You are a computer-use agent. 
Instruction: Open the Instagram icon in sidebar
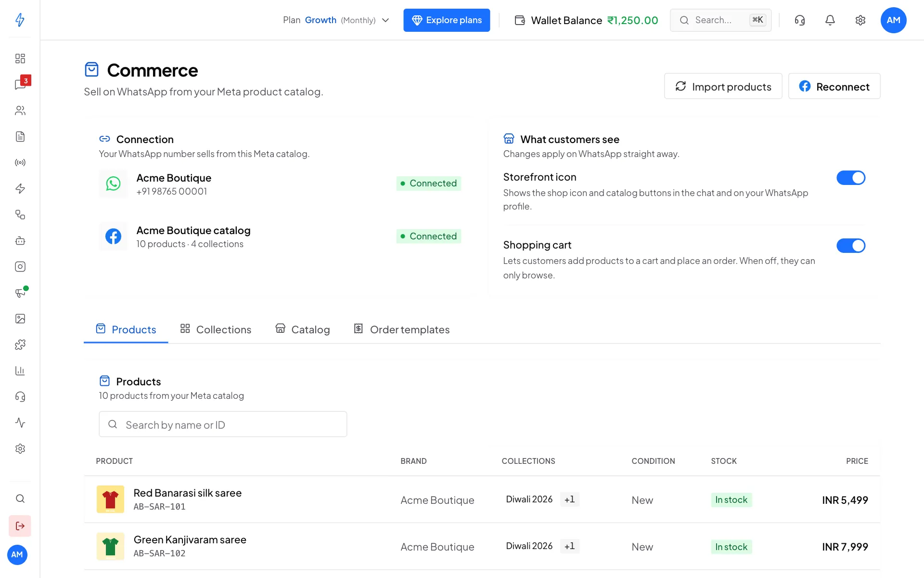(x=20, y=266)
